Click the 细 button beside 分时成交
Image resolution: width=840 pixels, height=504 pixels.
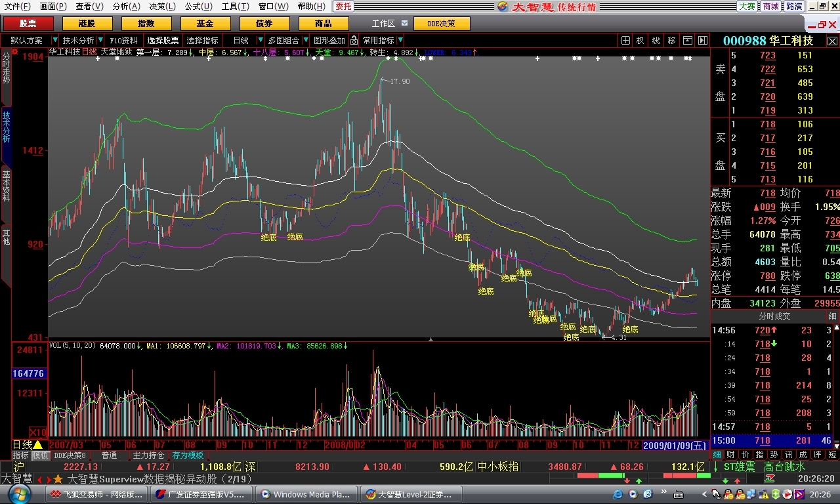coord(832,316)
